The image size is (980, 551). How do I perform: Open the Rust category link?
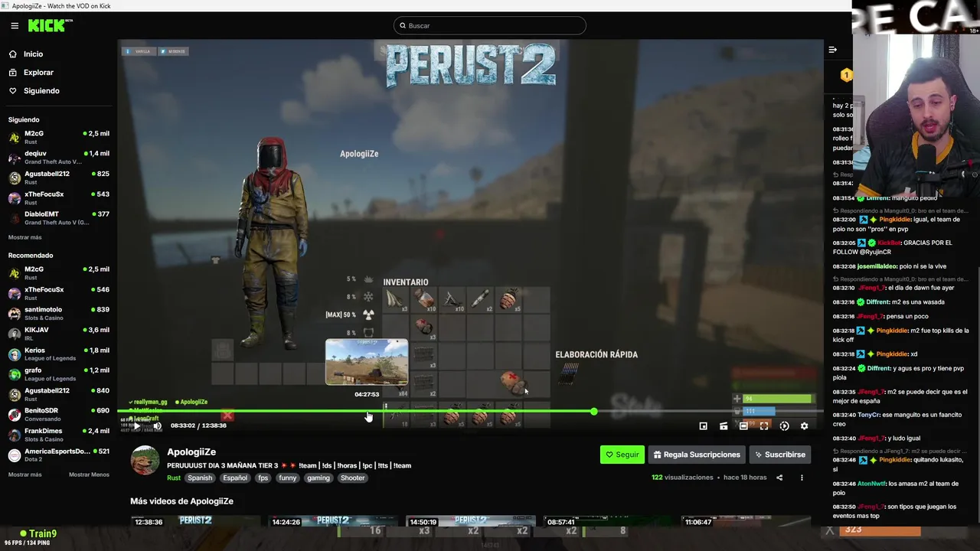pos(174,478)
